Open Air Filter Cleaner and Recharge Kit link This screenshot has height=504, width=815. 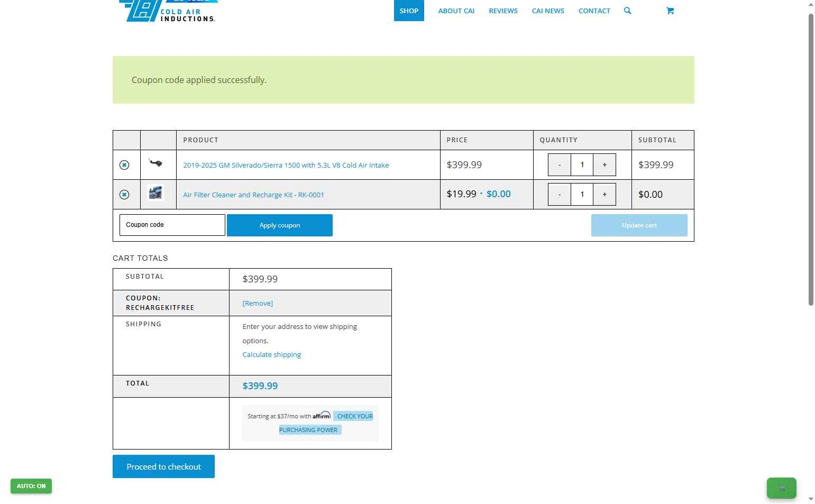(253, 195)
